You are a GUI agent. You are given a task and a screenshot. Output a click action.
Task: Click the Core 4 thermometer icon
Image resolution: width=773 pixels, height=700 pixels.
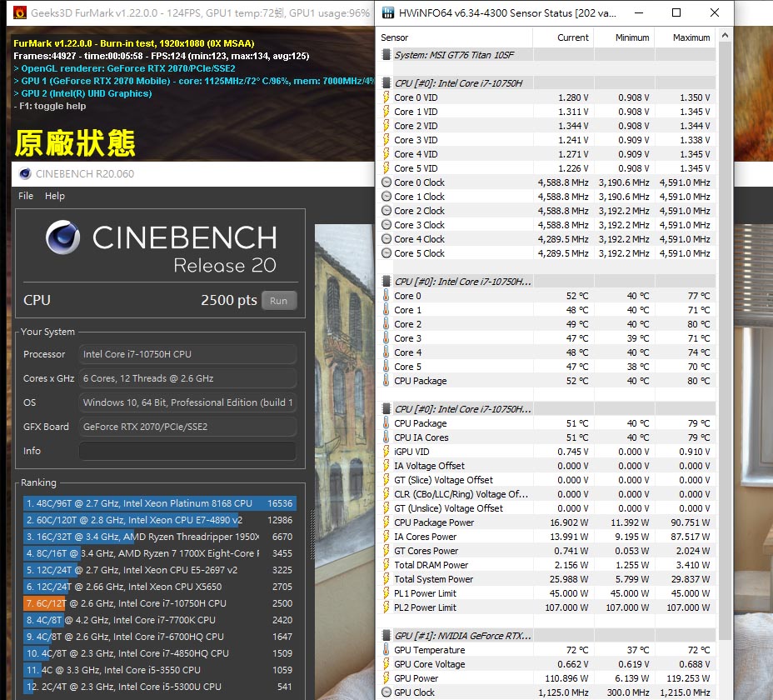tap(386, 352)
